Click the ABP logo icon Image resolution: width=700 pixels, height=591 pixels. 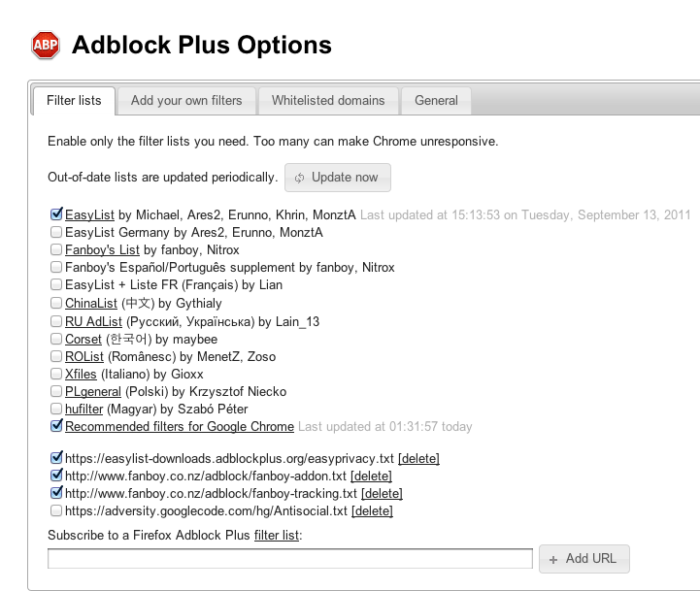click(46, 45)
